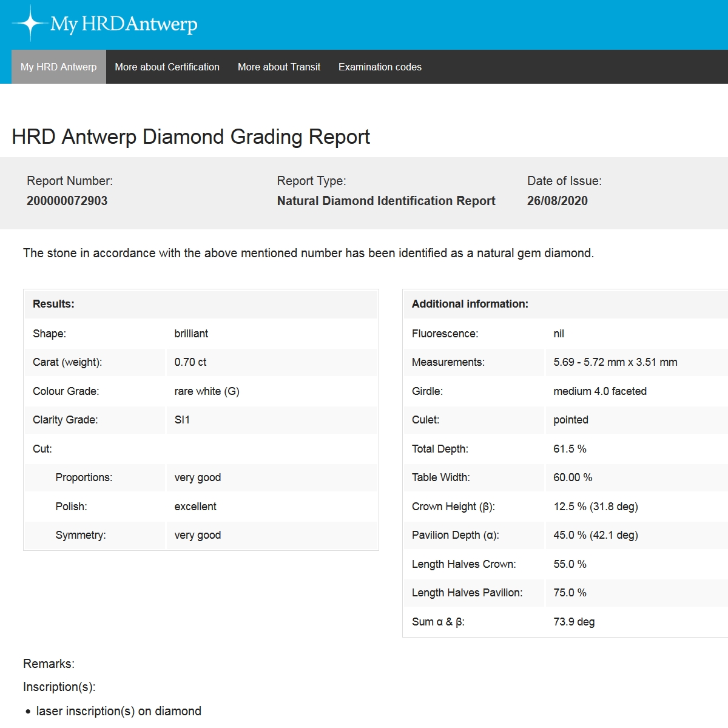The height and width of the screenshot is (728, 728).
Task: Click Natural Diamond Identification Report type text
Action: [386, 201]
